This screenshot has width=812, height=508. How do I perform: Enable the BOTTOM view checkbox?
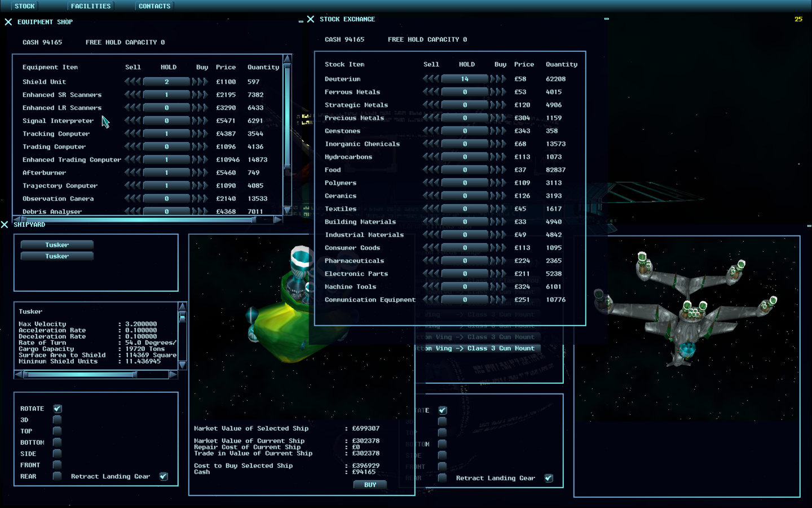coord(58,442)
